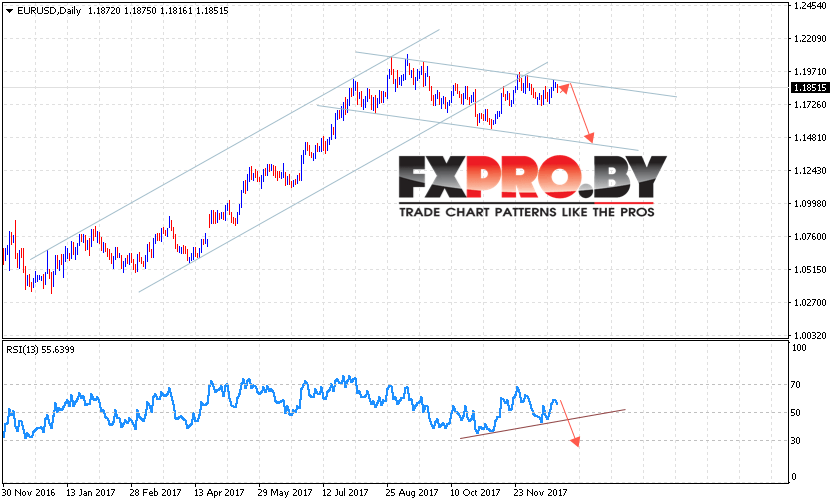Click the 1.22090 price axis label
Image resolution: width=831 pixels, height=504 pixels.
point(810,39)
